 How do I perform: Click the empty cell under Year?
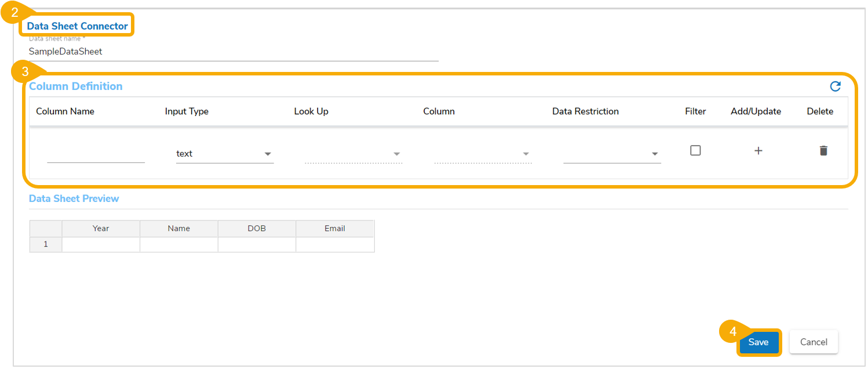pos(101,244)
